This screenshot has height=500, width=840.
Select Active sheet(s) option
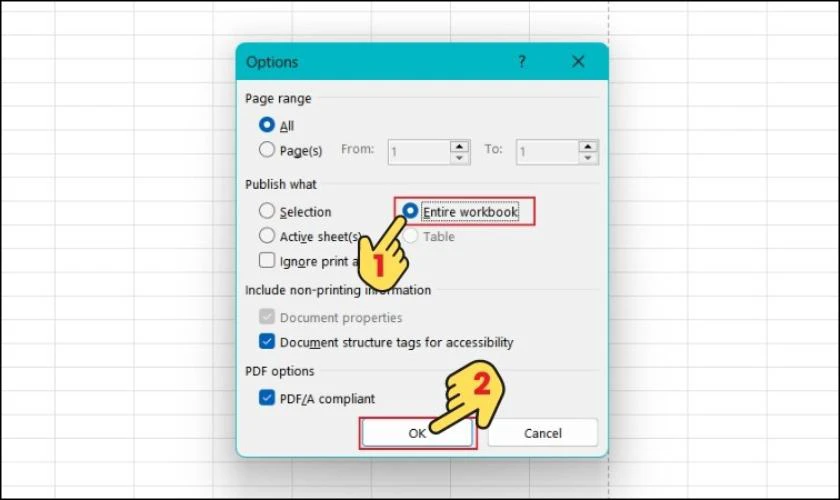click(266, 235)
